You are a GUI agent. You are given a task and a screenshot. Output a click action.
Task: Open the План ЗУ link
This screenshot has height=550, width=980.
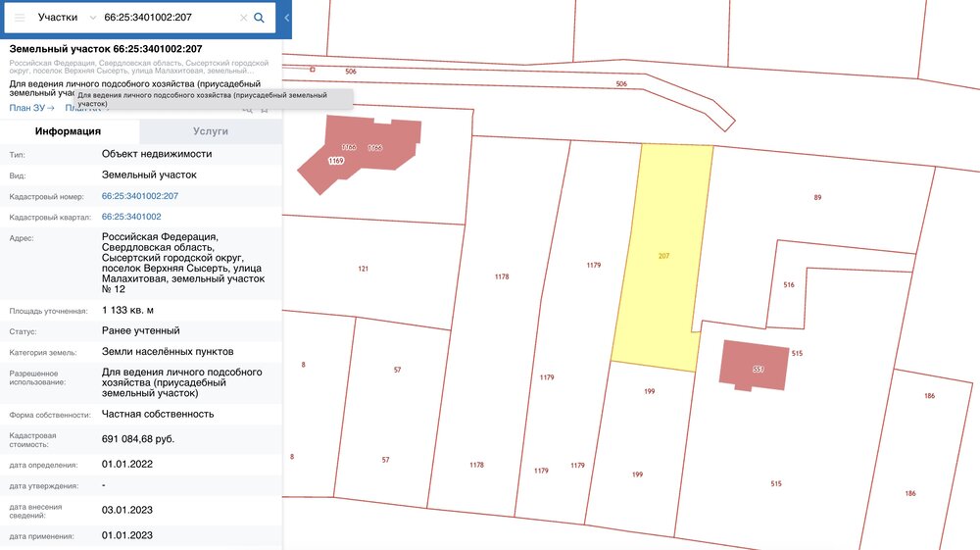point(32,108)
